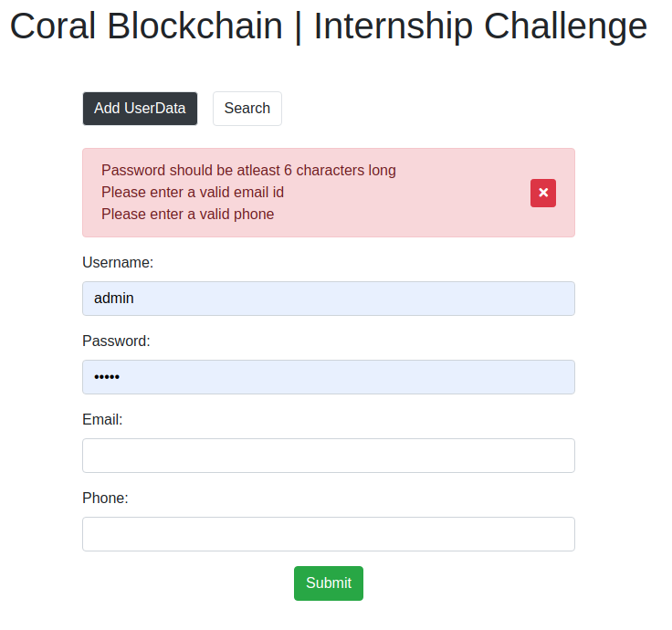Screen dimensions: 672x630
Task: Click 'Coral Blockchain' in the page heading
Action: (146, 26)
